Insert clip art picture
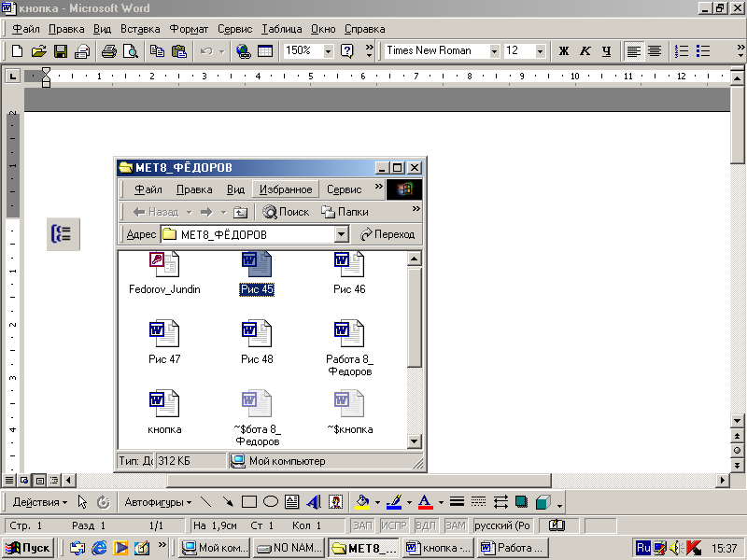The height and width of the screenshot is (560, 747). click(335, 502)
